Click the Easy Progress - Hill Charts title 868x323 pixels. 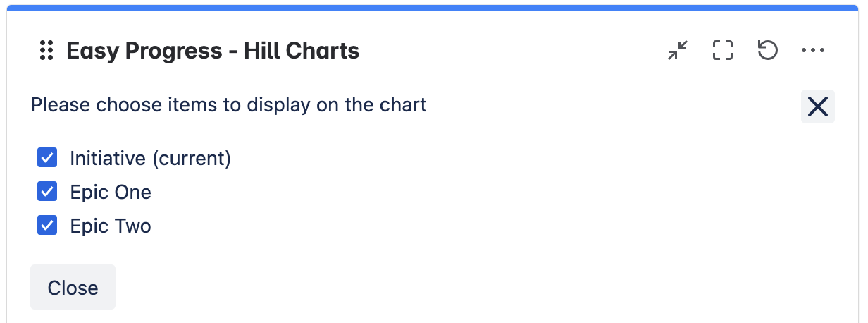213,51
